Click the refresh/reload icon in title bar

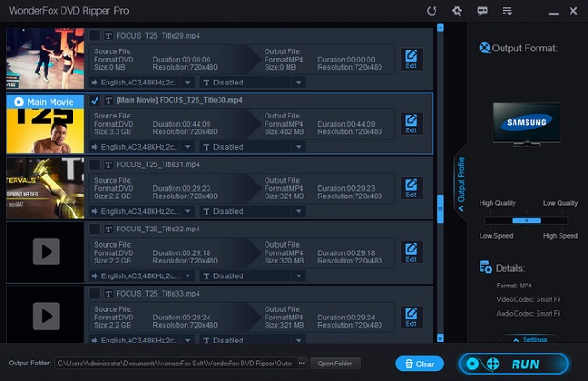tap(432, 11)
